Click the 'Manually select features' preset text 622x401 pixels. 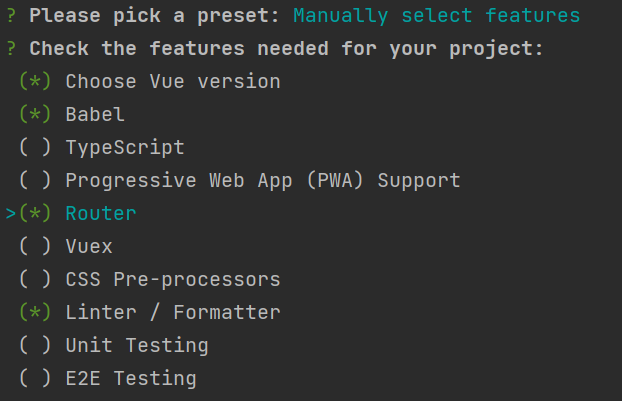(x=436, y=16)
